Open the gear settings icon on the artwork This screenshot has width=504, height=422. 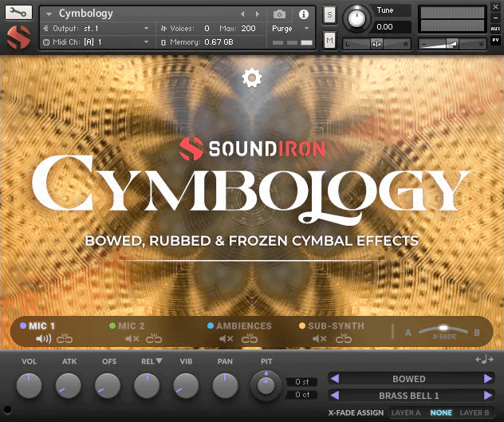pyautogui.click(x=252, y=78)
